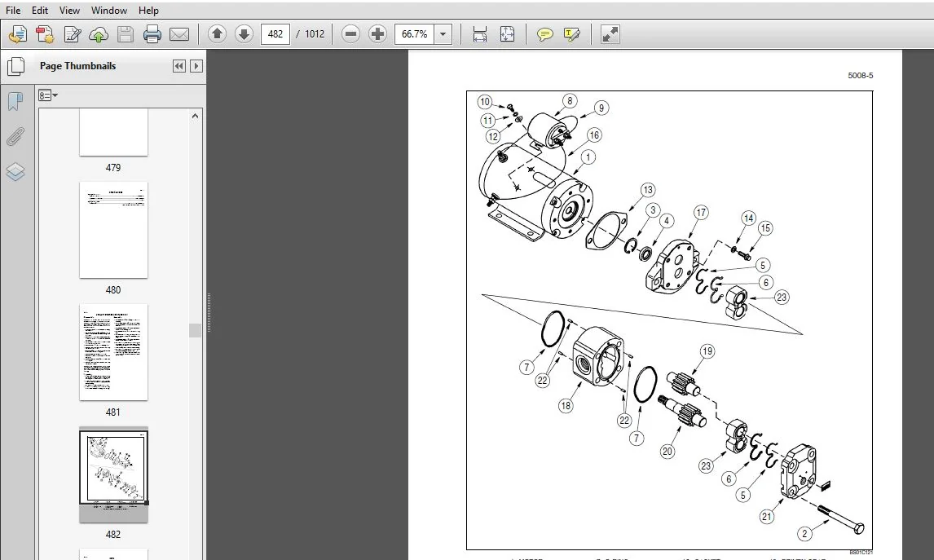Click the total pages text 1012
The image size is (934, 560).
(x=315, y=34)
